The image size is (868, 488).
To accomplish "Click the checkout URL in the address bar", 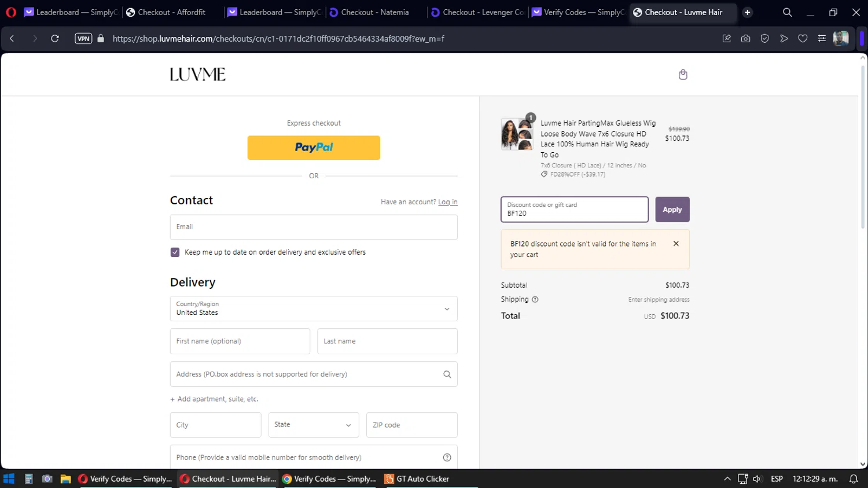I will 278,39.
